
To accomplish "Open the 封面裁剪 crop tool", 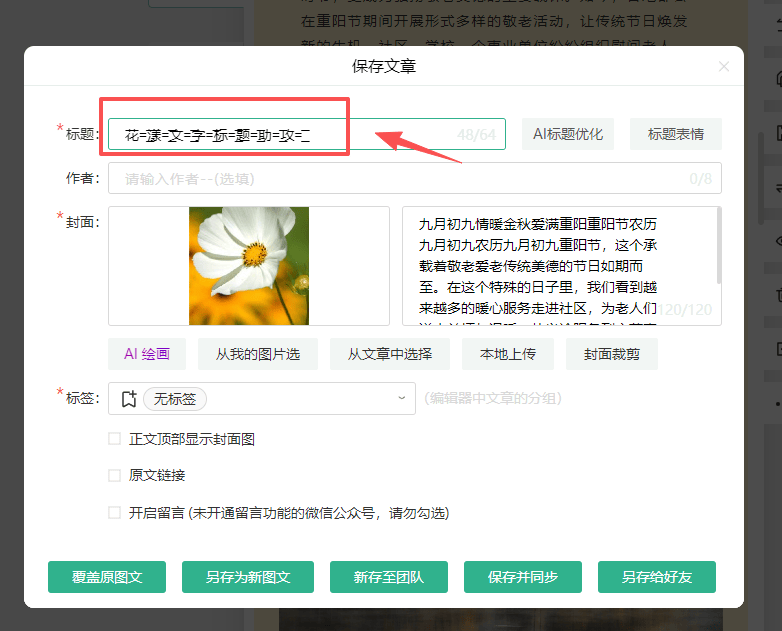I will pos(612,353).
